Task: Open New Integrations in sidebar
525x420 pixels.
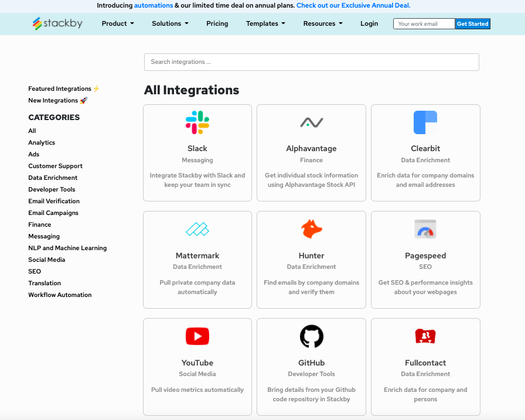Action: click(53, 100)
